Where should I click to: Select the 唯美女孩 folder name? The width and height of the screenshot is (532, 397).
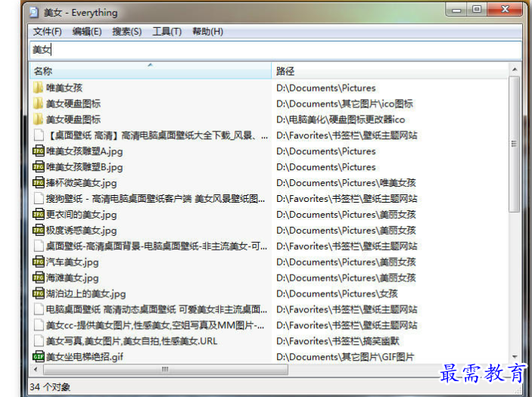[64, 88]
